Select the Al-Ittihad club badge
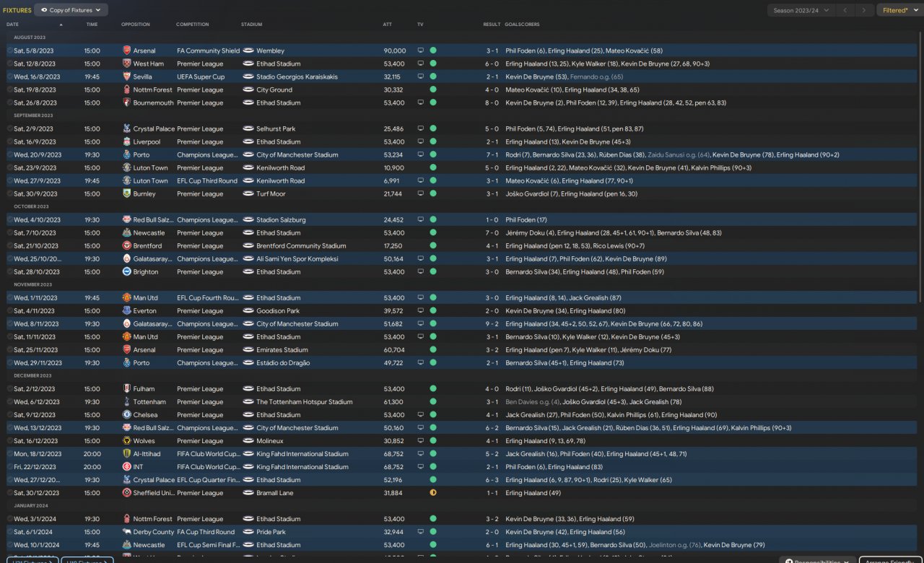This screenshot has height=563, width=924. [x=127, y=454]
